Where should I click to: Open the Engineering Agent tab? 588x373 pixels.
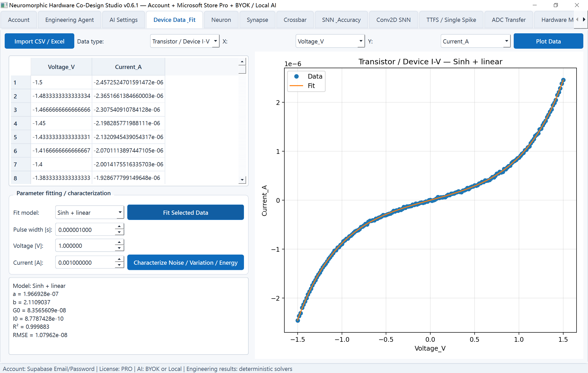tap(69, 20)
